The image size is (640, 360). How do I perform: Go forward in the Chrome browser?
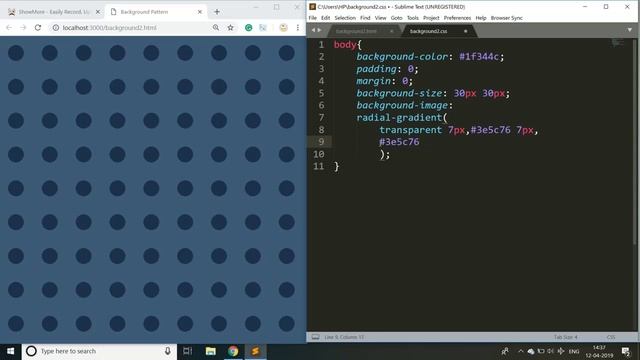point(23,27)
